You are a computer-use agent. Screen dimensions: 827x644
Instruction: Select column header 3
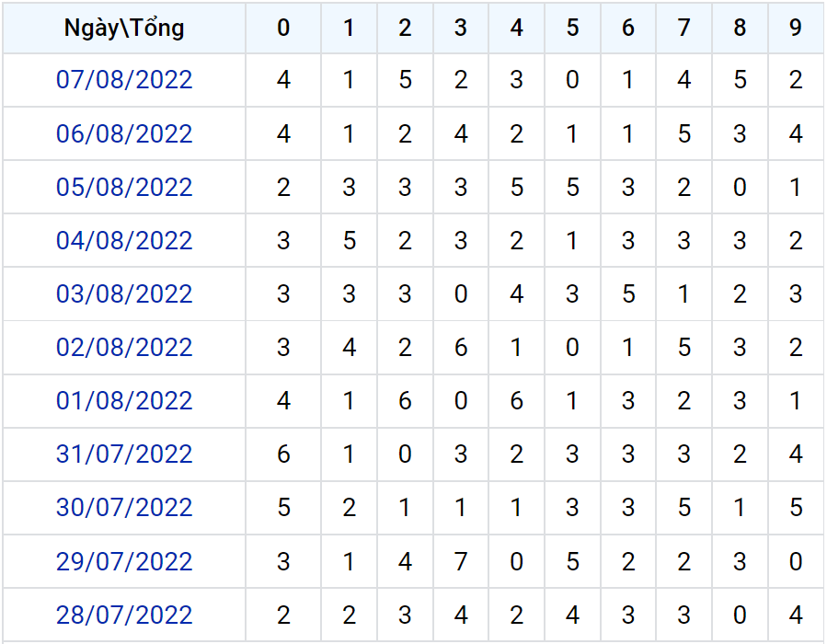461,28
